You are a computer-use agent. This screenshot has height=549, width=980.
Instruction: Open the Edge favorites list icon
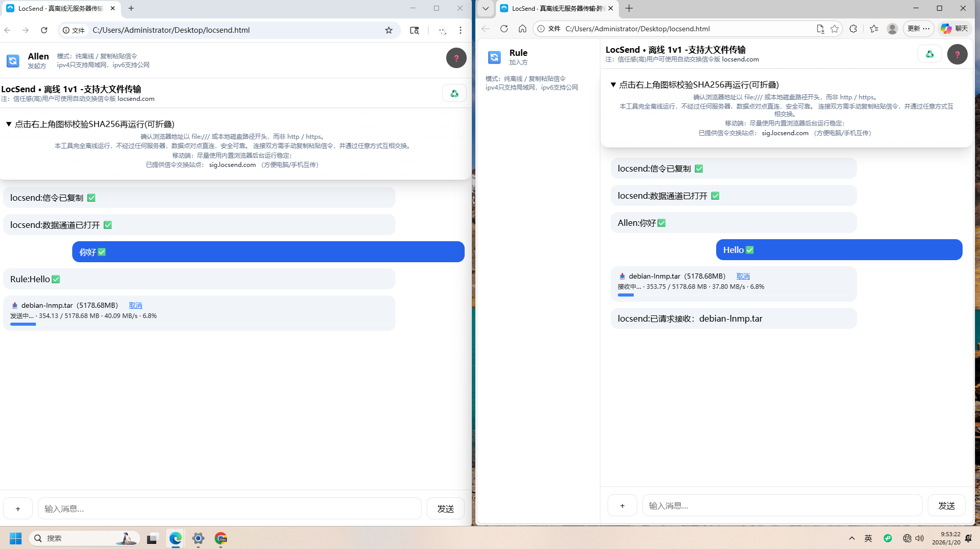[x=874, y=29]
